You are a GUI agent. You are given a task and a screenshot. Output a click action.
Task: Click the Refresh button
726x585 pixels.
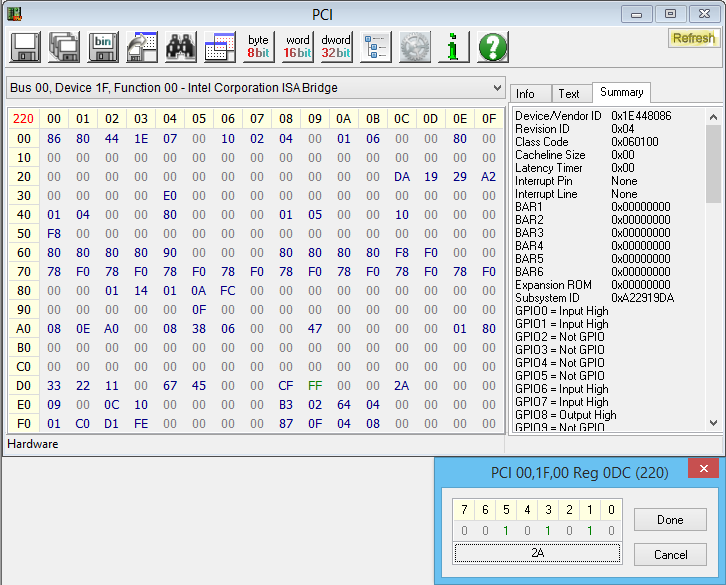coord(694,38)
